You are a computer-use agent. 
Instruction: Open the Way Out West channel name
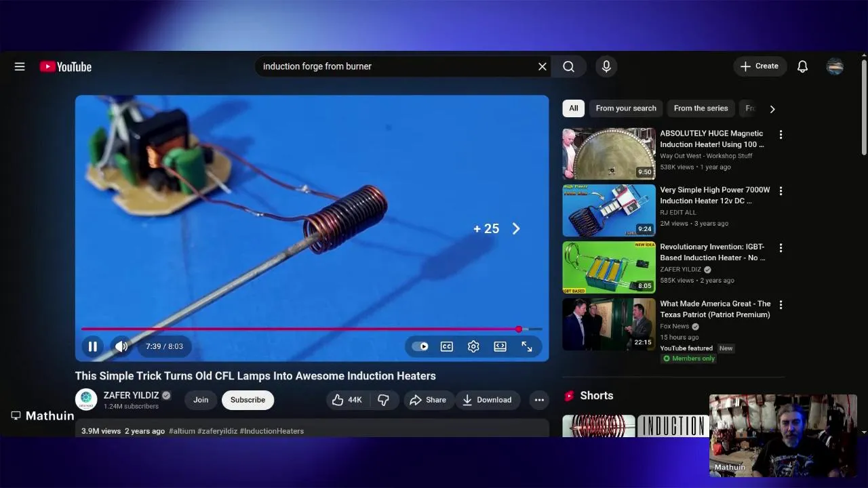[x=706, y=156]
